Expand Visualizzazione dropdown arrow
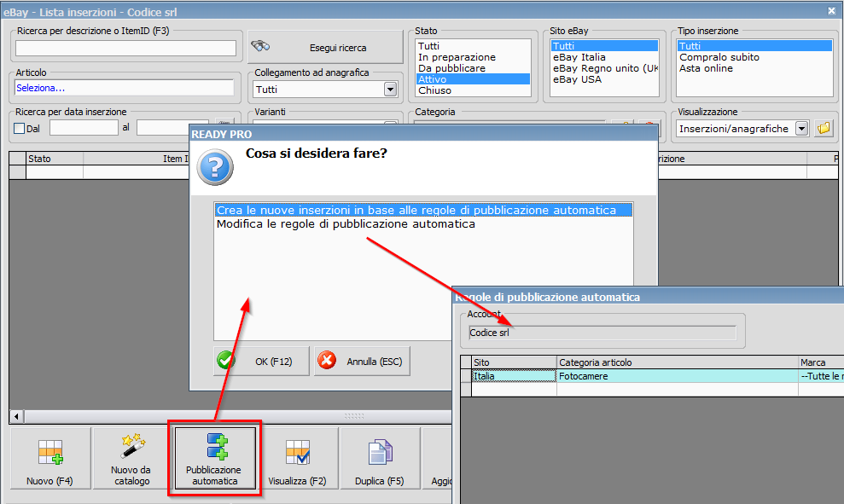The image size is (844, 504). (801, 129)
